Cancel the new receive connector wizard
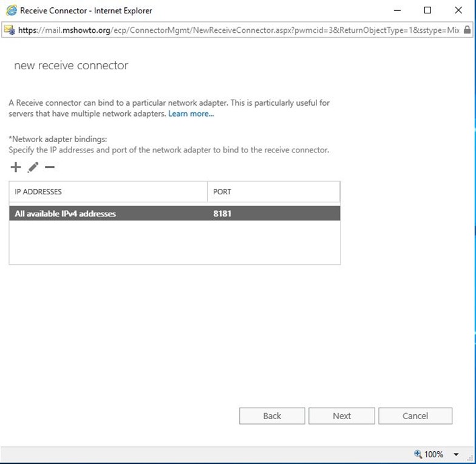This screenshot has height=464, width=476. [x=415, y=415]
